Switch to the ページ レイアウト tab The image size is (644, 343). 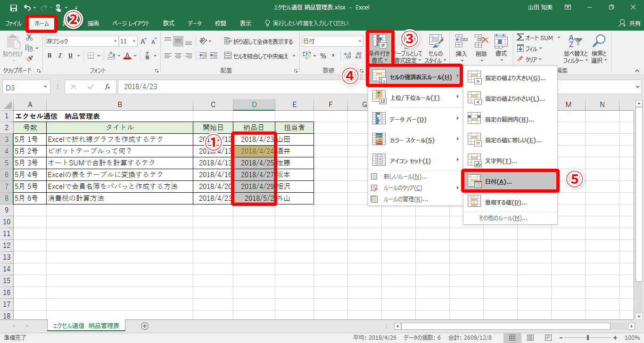[x=131, y=23]
